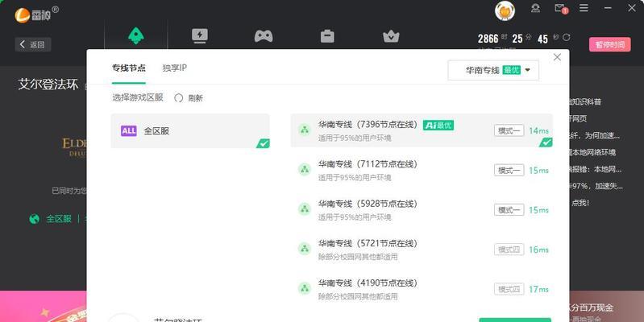The height and width of the screenshot is (322, 644).
Task: Click the 全区服 link in background window
Action: [58, 219]
